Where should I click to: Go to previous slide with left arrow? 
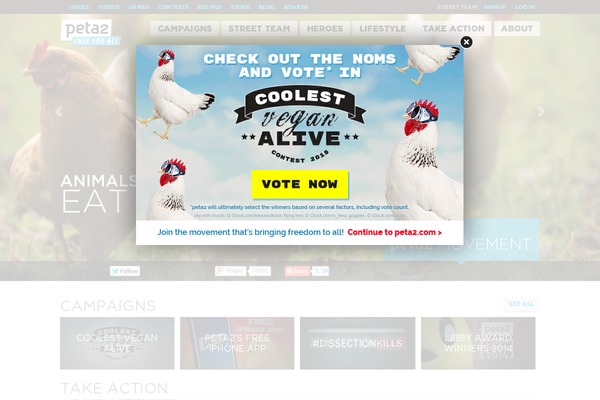point(59,112)
